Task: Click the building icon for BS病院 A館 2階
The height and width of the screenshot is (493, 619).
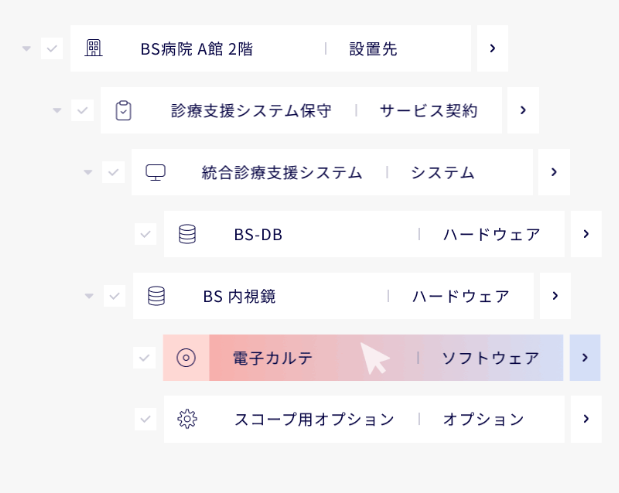Action: coord(94,48)
